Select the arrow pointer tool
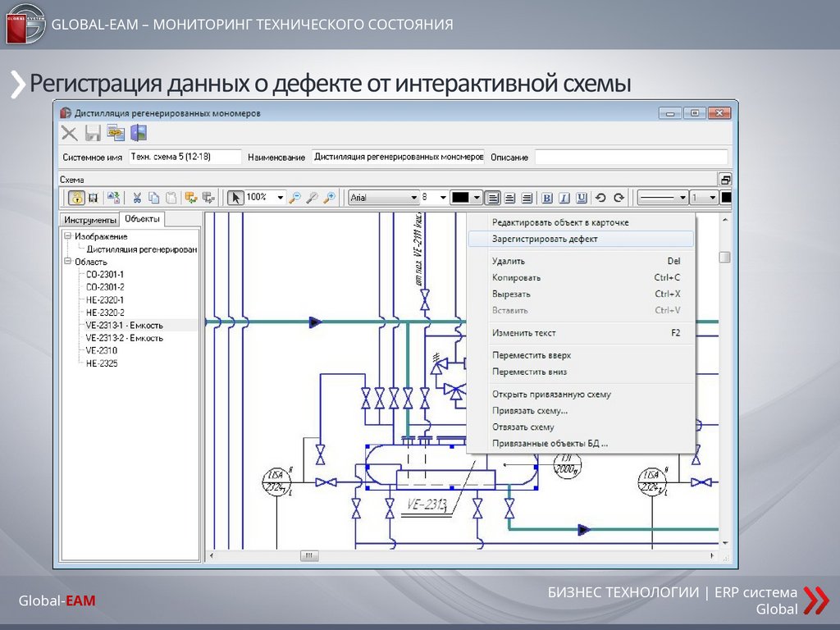Viewport: 840px width, 630px height. pyautogui.click(x=236, y=198)
